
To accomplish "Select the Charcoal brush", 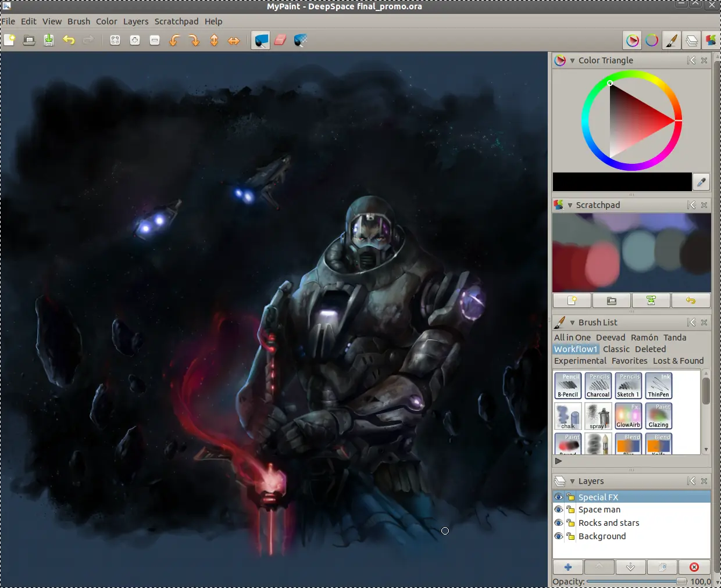I will coord(598,386).
